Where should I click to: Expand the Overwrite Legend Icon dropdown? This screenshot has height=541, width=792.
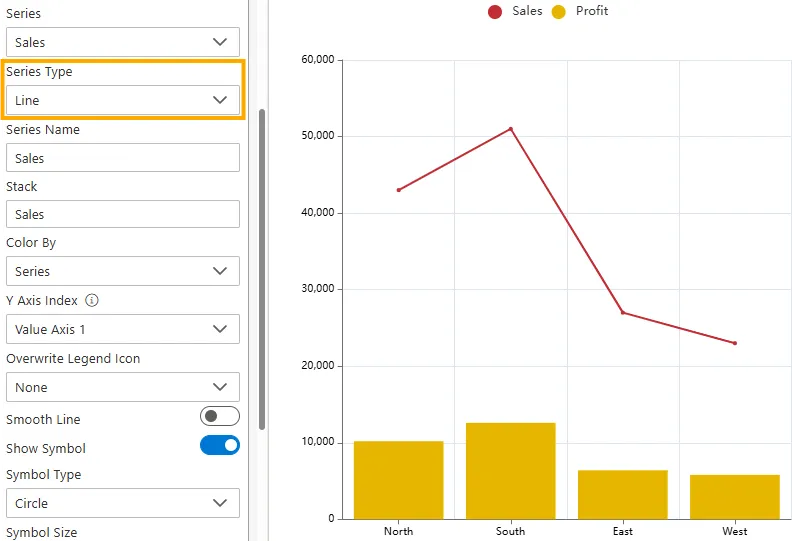click(122, 387)
